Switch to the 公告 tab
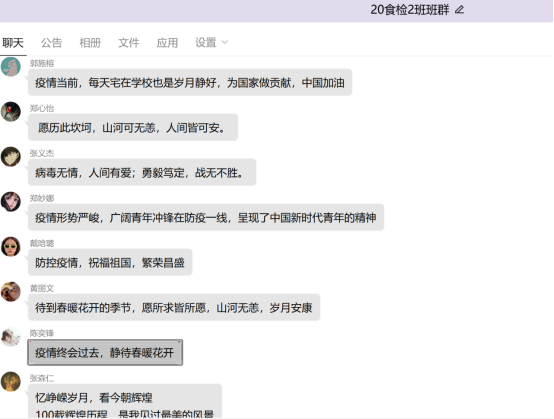Screen dimensions: 554x419 (x=51, y=43)
